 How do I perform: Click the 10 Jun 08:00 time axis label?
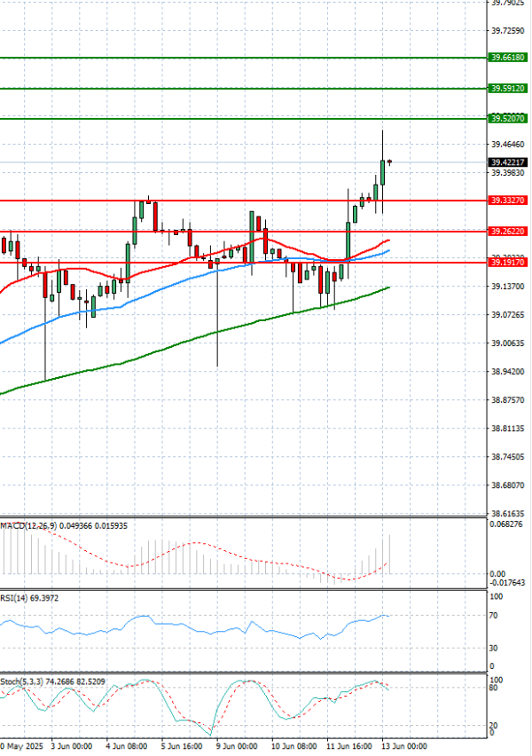pos(294,746)
